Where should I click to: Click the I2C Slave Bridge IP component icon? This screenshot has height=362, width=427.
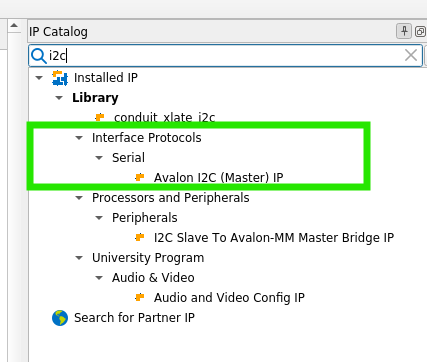click(140, 237)
